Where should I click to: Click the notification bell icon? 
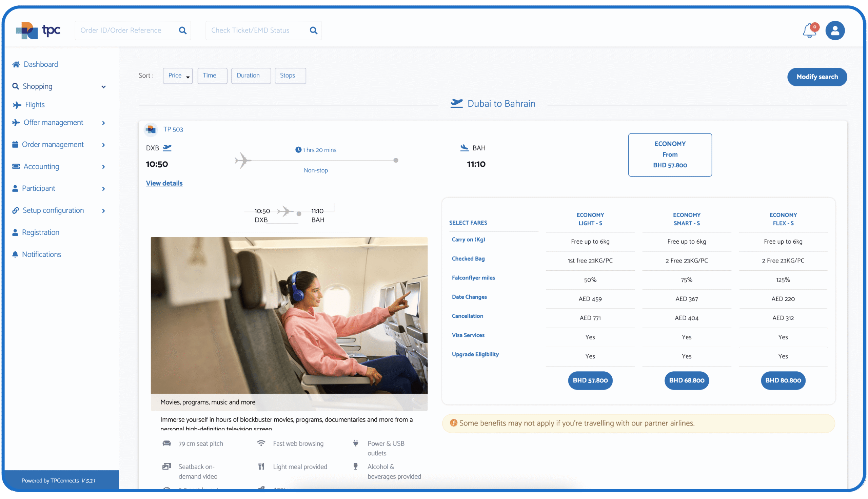tap(809, 31)
